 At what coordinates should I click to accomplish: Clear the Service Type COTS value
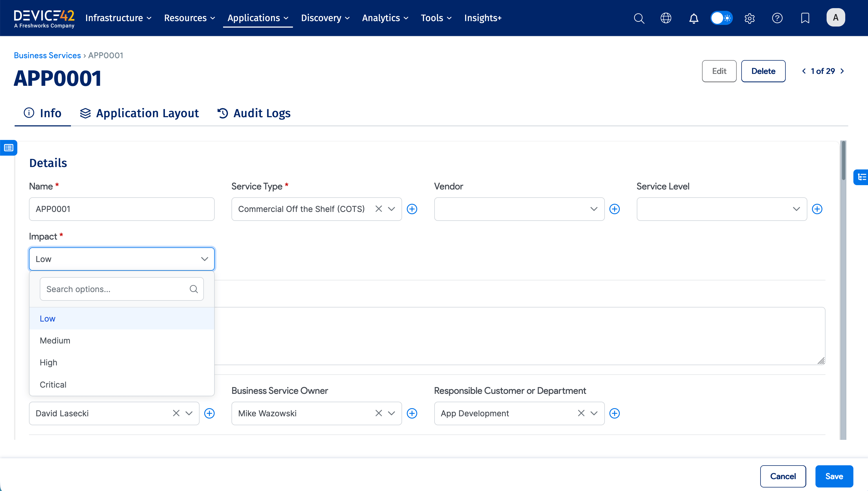pyautogui.click(x=378, y=209)
